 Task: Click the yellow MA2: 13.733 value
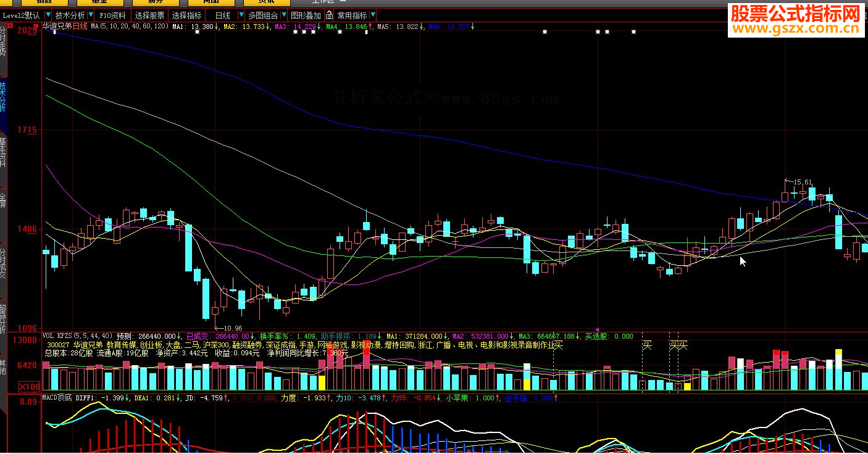point(244,27)
